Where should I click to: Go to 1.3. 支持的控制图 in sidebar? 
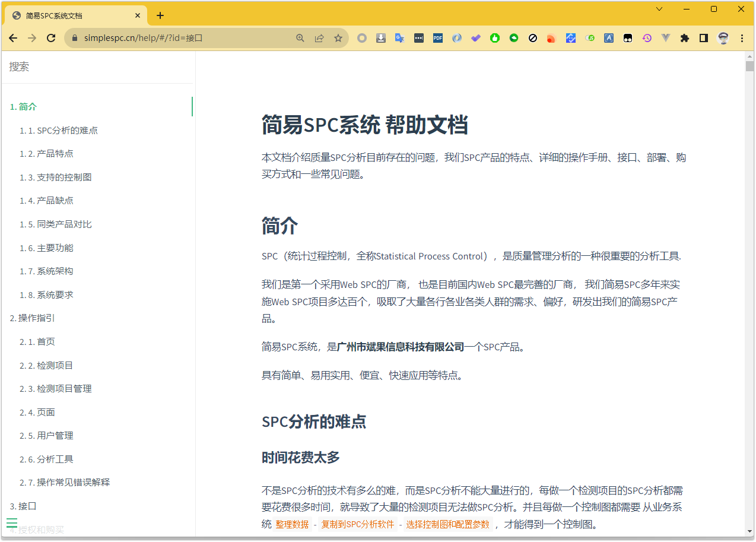click(x=55, y=178)
